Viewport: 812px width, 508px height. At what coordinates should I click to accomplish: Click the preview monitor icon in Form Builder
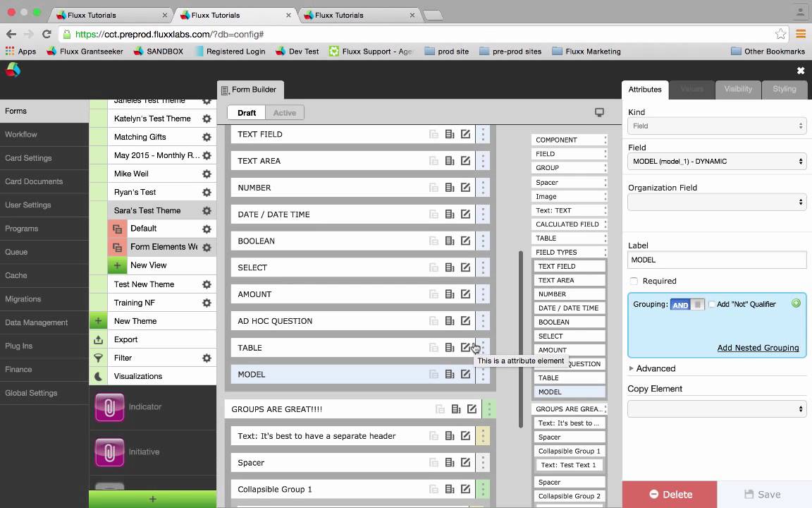click(x=599, y=112)
